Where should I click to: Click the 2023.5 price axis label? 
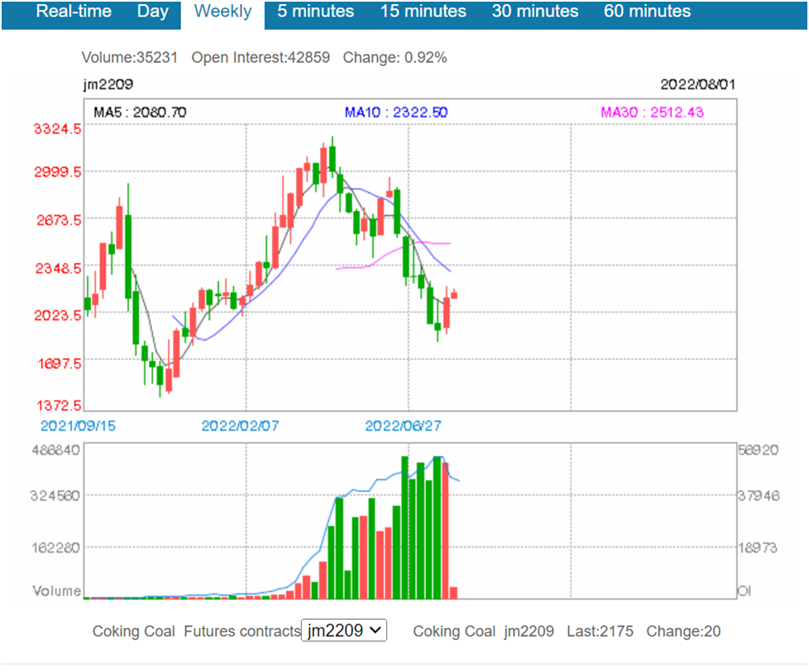click(58, 315)
